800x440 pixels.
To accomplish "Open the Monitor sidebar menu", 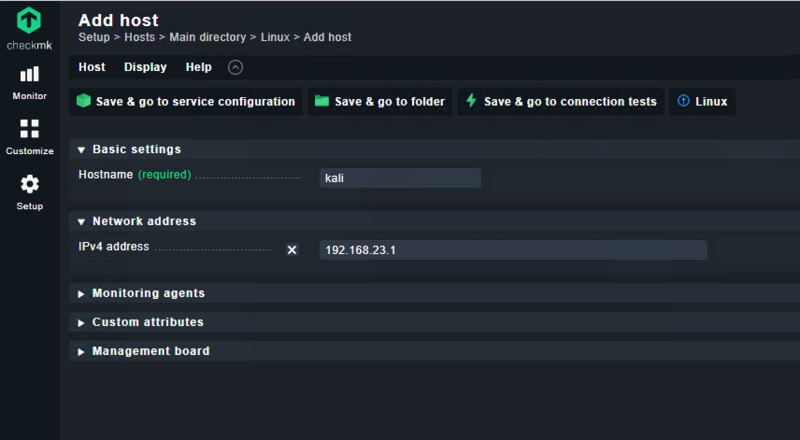I will point(29,82).
